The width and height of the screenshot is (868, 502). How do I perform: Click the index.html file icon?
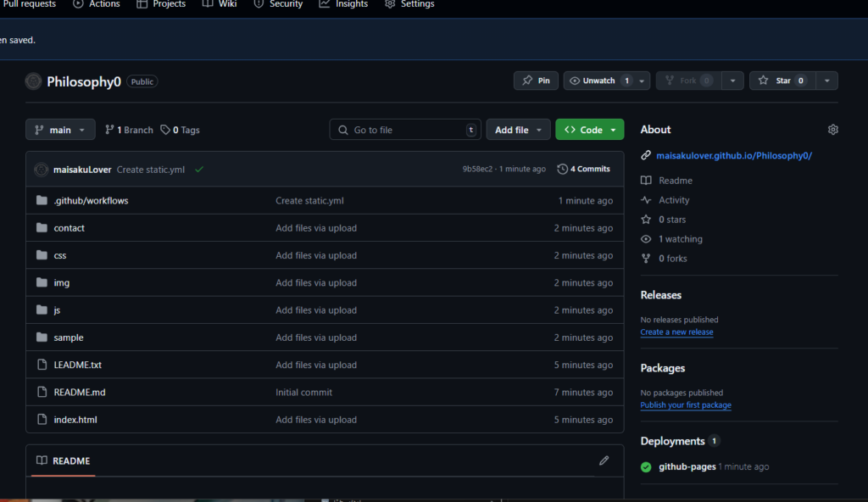click(42, 420)
